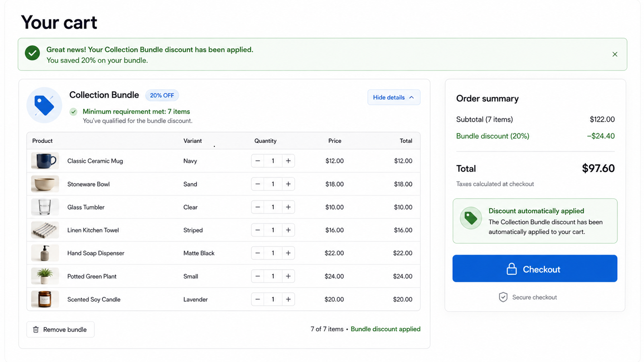Image resolution: width=644 pixels, height=362 pixels.
Task: Increase Hand Soap Dispenser quantity
Action: [x=288, y=253]
